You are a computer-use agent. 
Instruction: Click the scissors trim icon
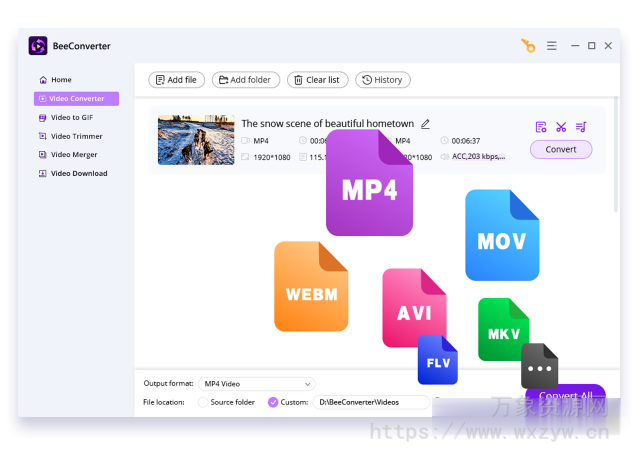[x=561, y=127]
